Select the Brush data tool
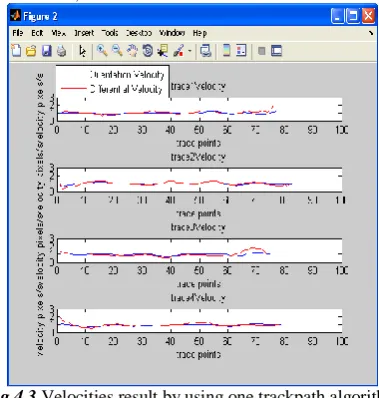The height and width of the screenshot is (398, 379). click(x=178, y=51)
